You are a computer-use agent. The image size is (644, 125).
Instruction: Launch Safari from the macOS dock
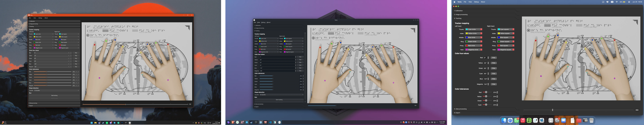510,120
